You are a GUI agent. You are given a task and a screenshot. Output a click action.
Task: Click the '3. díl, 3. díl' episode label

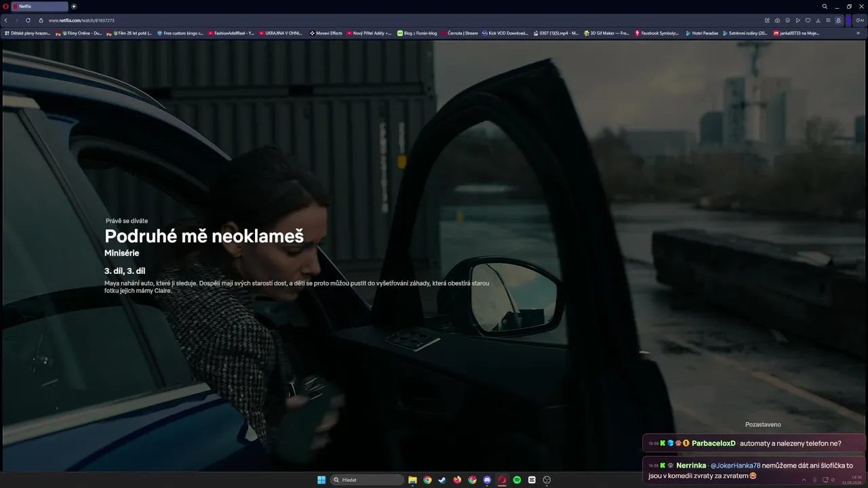[125, 271]
